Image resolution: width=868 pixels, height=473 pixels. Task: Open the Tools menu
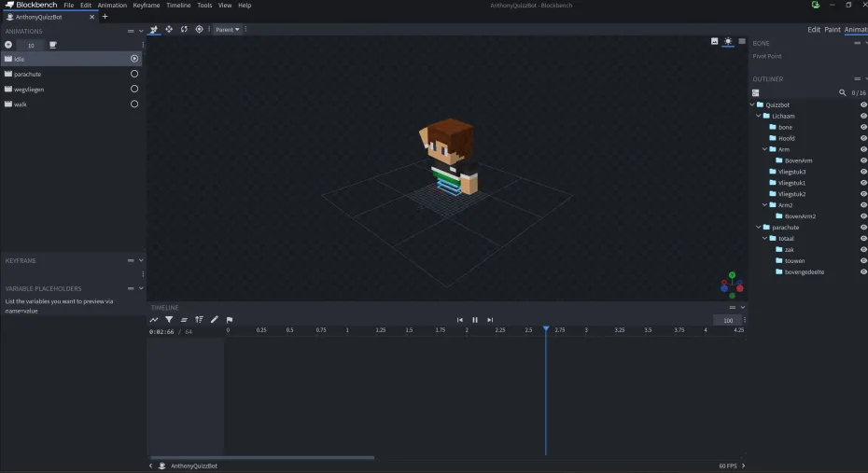pos(204,5)
